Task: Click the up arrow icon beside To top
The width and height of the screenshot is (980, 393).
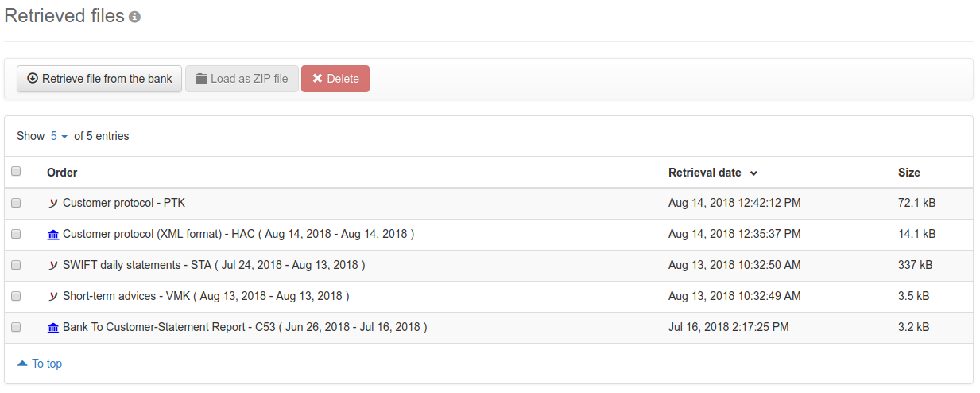Action: pyautogui.click(x=22, y=364)
